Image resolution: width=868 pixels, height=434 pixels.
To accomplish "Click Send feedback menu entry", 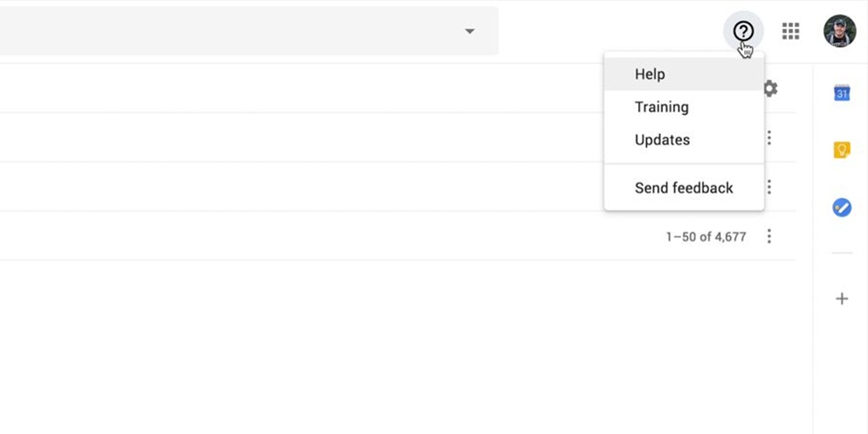I will (x=683, y=188).
